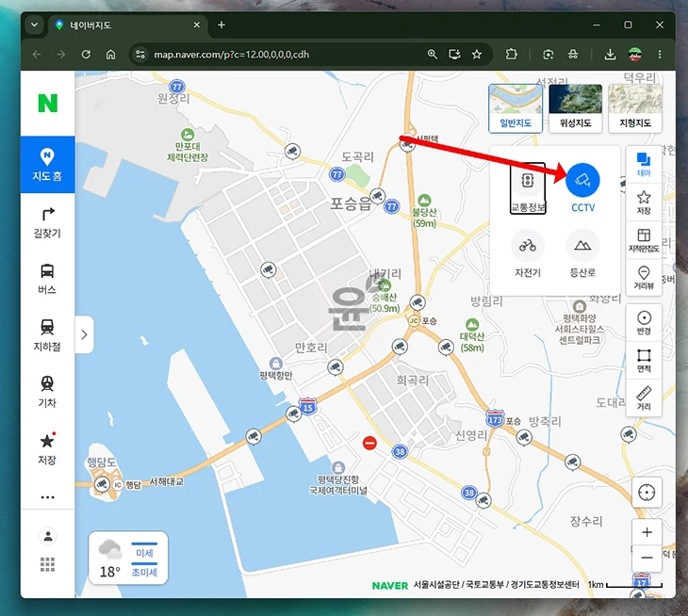Click the 평택화양 서희스타힐스 센트럴파크 marker

click(580, 305)
